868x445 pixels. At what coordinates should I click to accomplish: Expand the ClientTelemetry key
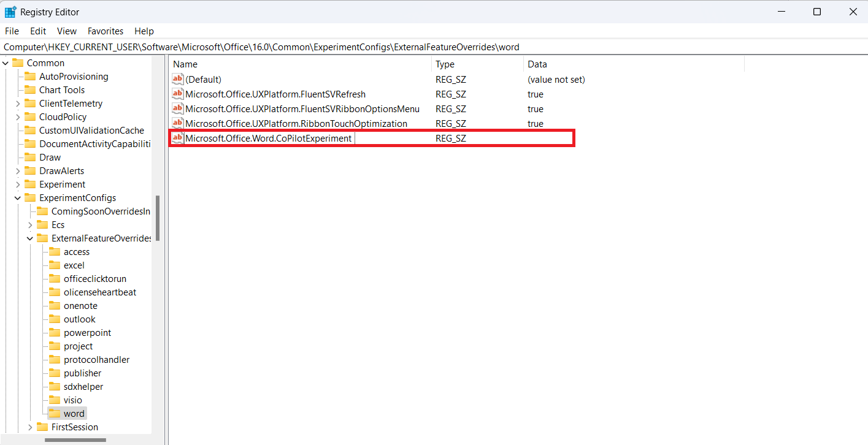(x=18, y=103)
